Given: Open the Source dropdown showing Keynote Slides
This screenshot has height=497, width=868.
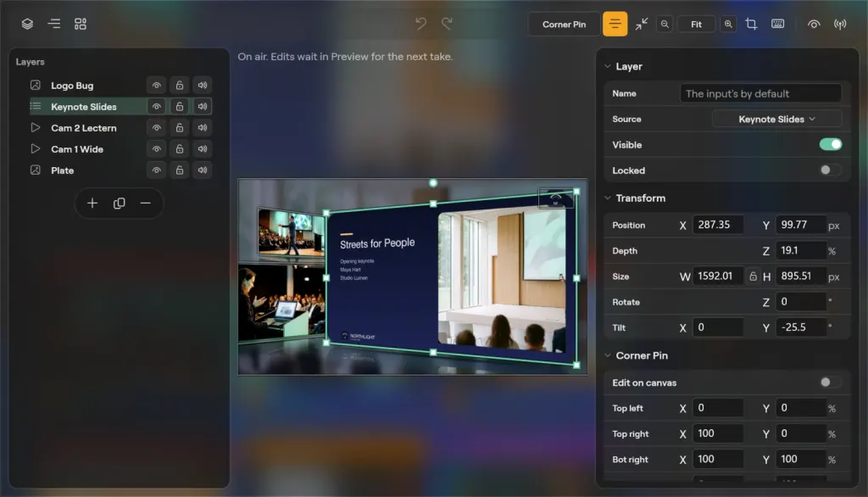Looking at the screenshot, I should [776, 119].
